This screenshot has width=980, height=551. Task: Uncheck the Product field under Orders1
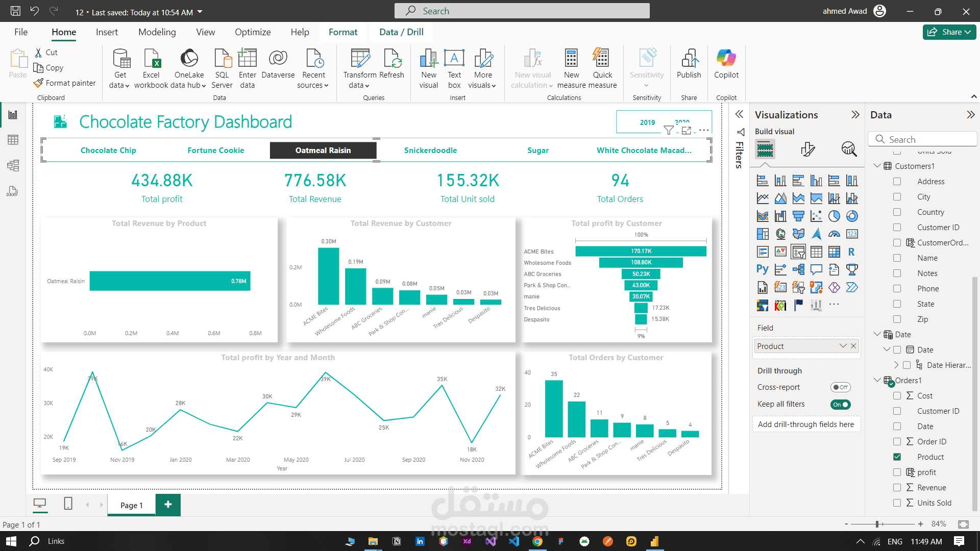point(897,457)
